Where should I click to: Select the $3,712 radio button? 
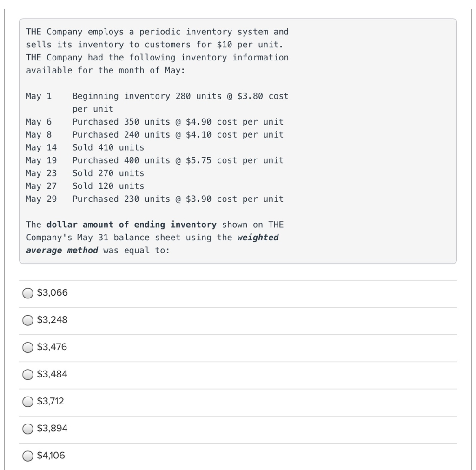tap(27, 401)
